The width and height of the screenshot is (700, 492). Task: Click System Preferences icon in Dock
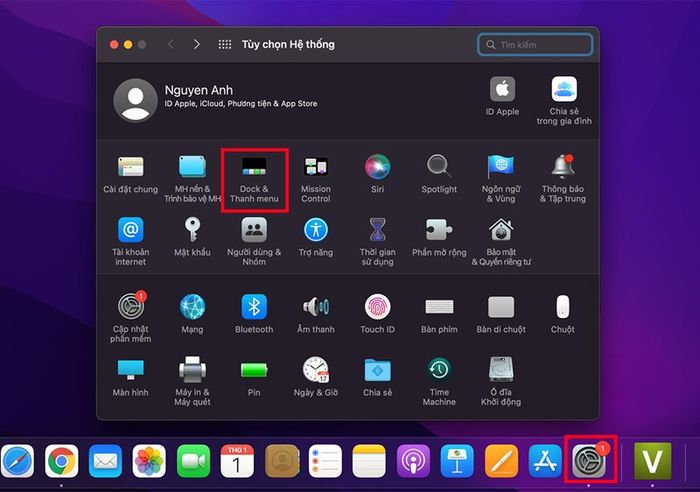[x=589, y=460]
